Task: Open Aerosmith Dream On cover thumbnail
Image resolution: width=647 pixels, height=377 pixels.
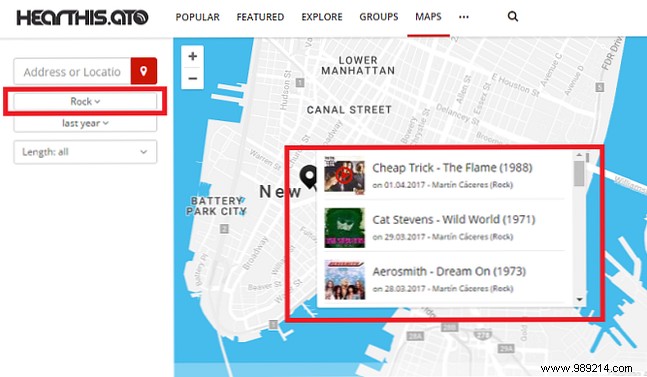Action: [345, 280]
